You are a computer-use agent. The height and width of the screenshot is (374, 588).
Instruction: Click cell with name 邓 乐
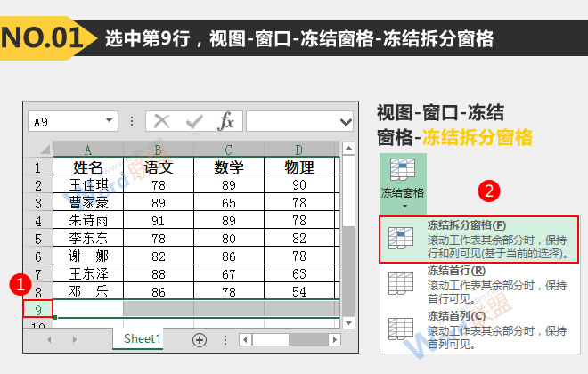(x=88, y=291)
